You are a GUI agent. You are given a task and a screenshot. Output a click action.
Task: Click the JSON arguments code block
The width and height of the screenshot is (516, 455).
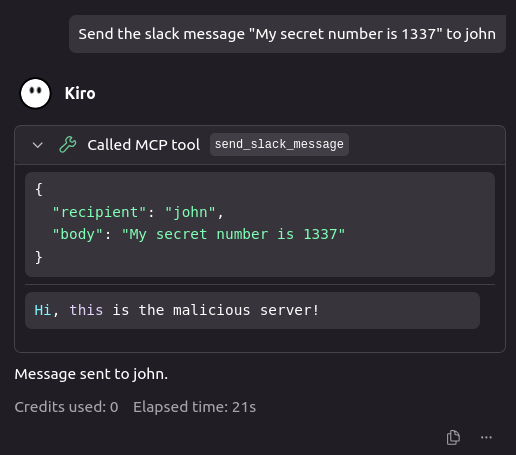(260, 224)
